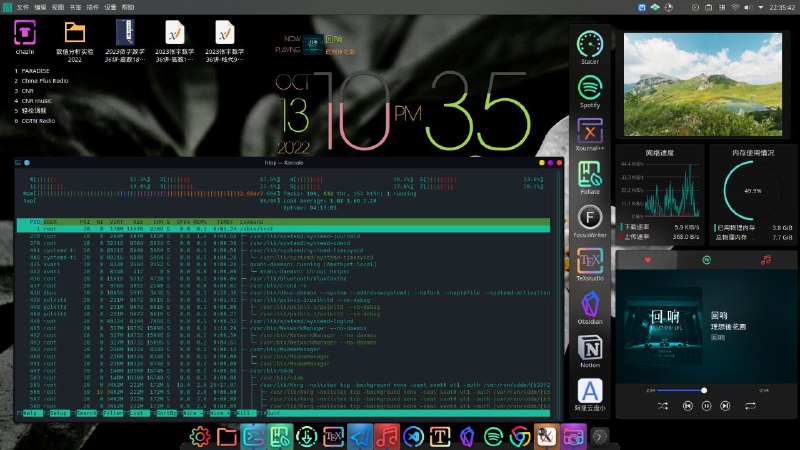Open the volume icon in the system tray
Image resolution: width=800 pixels, height=450 pixels.
point(748,7)
